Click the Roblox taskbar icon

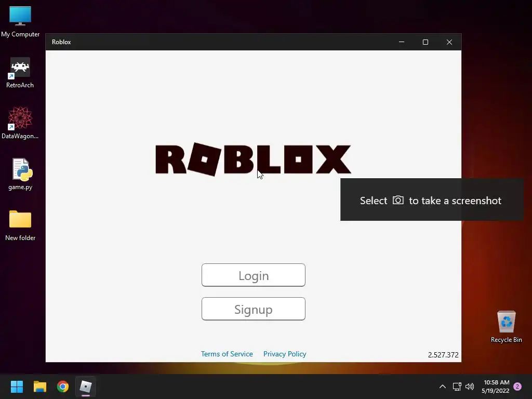[86, 387]
